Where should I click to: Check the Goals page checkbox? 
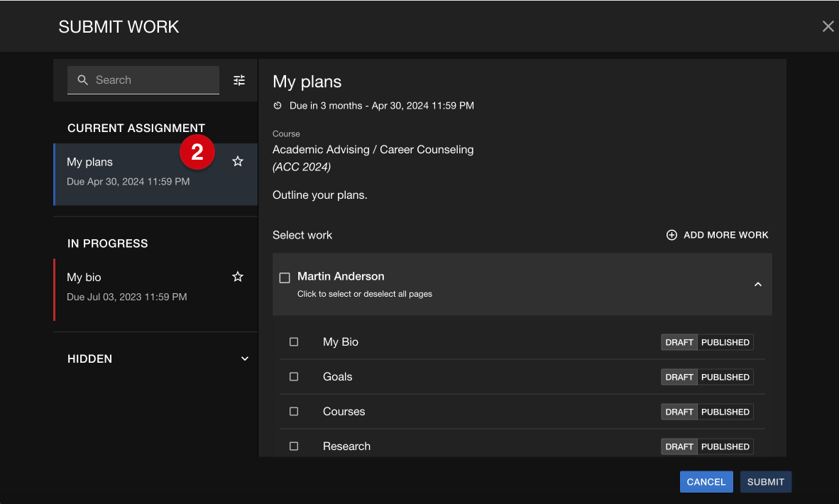(294, 376)
